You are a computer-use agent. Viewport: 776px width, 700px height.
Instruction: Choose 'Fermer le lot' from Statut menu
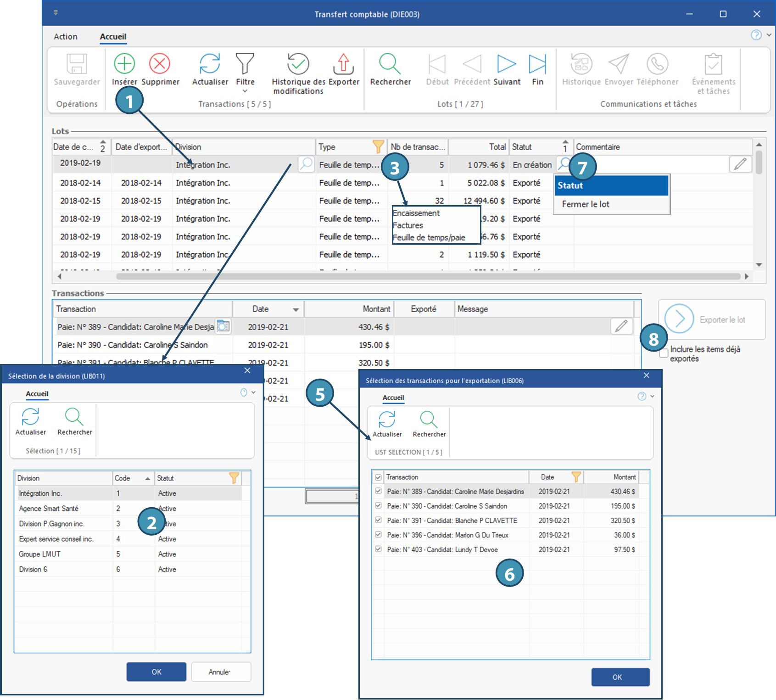pos(586,204)
